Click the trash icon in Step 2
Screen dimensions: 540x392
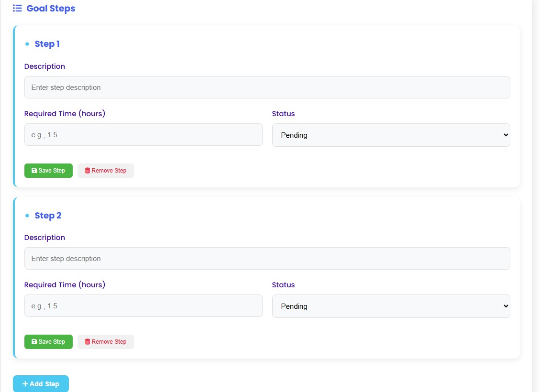pos(87,342)
